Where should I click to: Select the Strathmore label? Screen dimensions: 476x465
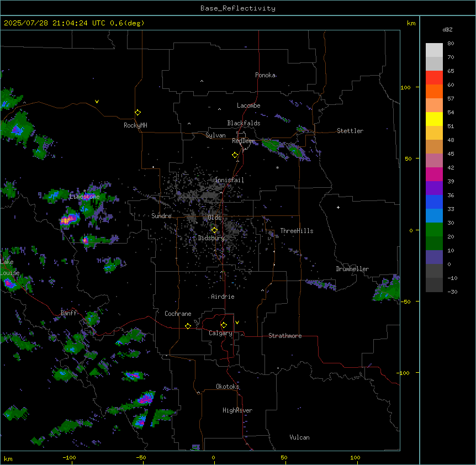[285, 336]
